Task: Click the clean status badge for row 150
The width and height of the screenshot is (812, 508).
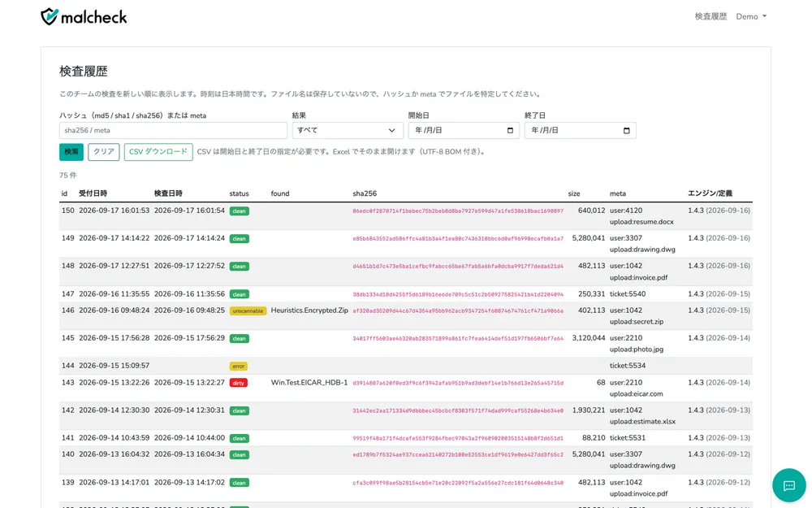Action: 240,211
